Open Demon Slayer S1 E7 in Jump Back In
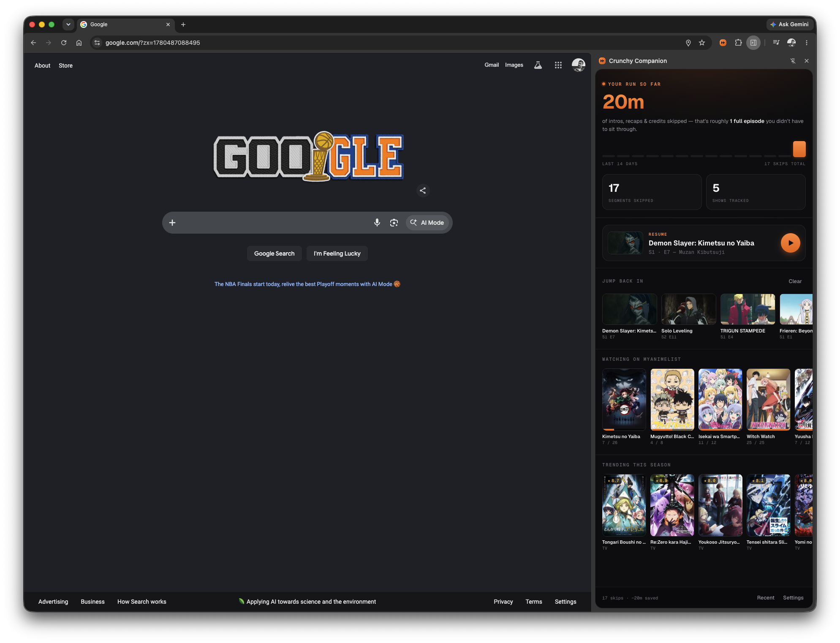840x643 pixels. pyautogui.click(x=629, y=309)
